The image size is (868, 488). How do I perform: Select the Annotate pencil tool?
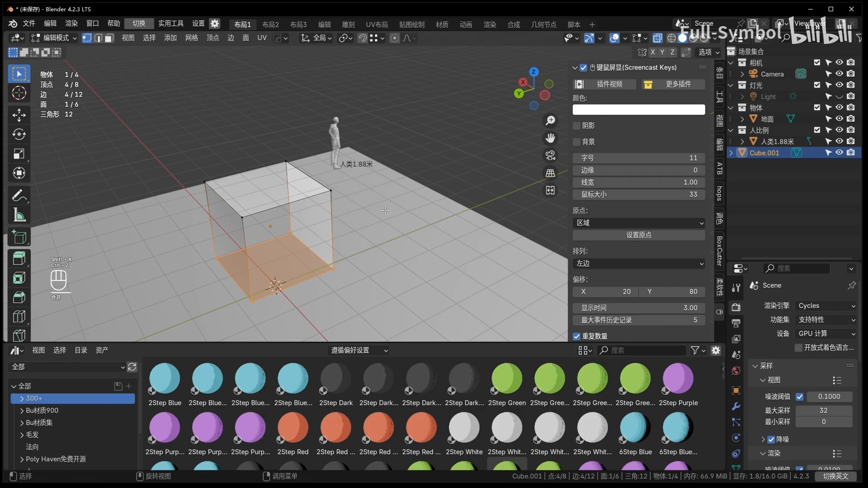(19, 196)
